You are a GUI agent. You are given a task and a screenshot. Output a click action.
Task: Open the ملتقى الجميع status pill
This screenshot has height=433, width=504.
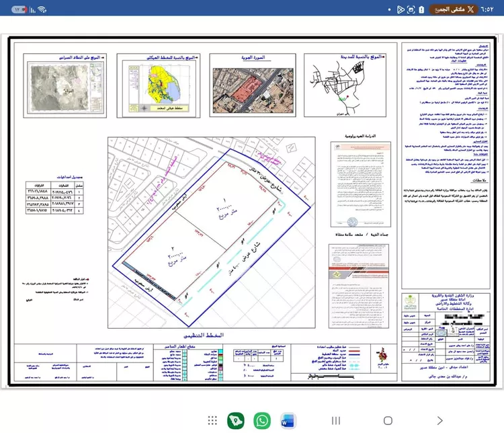[x=453, y=9]
